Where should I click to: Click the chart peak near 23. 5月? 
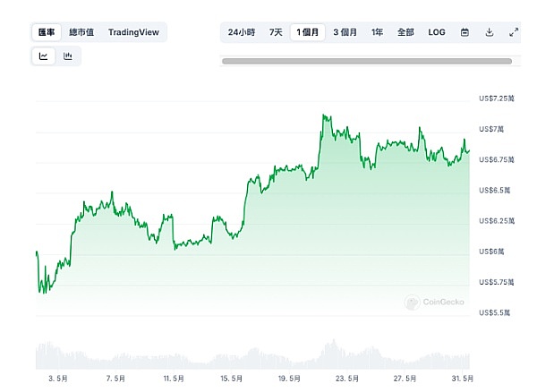click(x=324, y=115)
